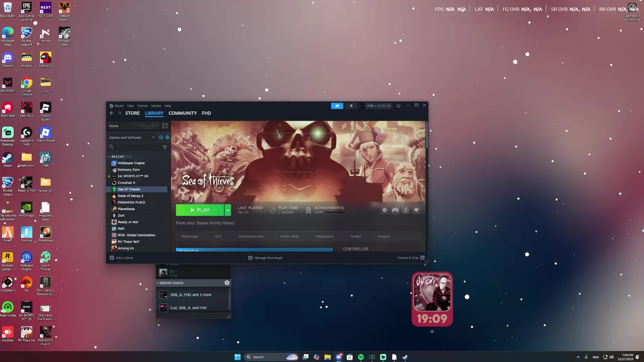Open the Games menu in Steam
Image resolution: width=644 pixels, height=362 pixels.
pos(156,106)
